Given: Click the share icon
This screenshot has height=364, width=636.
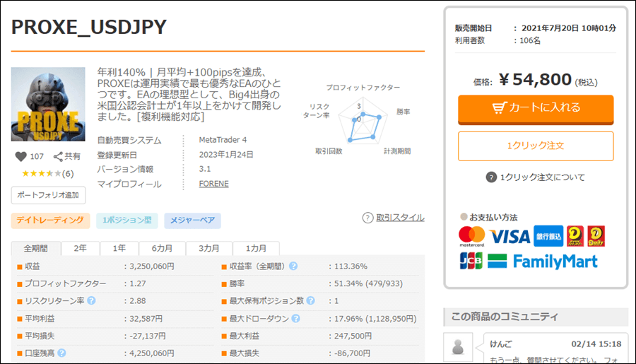Looking at the screenshot, I should (58, 157).
